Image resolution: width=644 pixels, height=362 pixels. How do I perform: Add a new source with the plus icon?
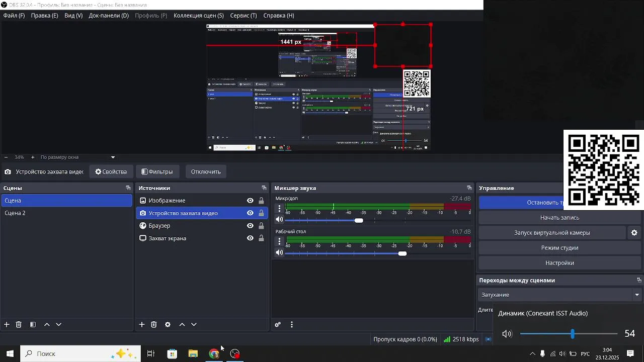click(x=142, y=325)
